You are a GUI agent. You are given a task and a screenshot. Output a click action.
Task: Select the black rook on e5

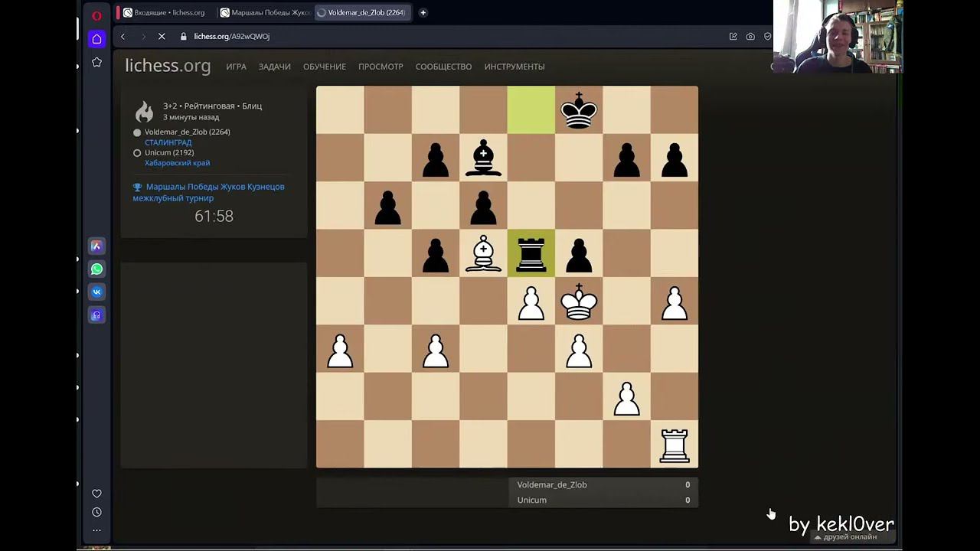click(x=531, y=253)
